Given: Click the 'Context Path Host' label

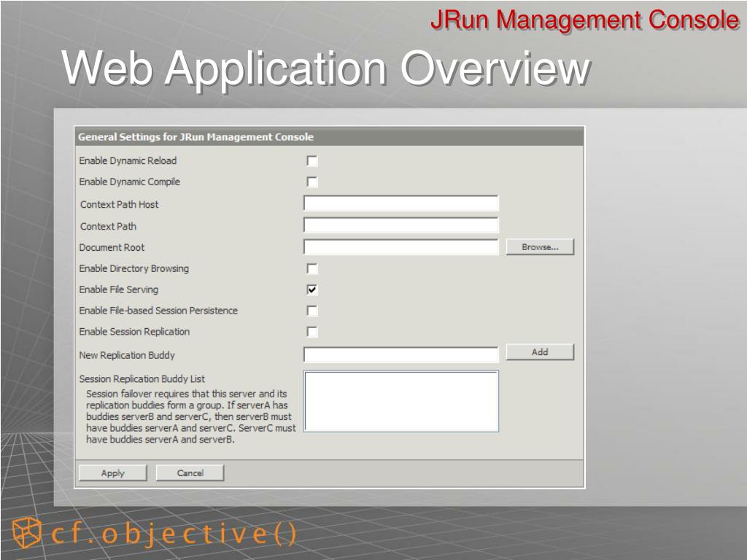Looking at the screenshot, I should 119,205.
